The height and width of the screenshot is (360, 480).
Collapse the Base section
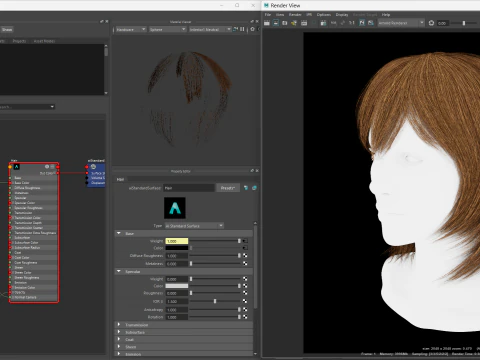(119, 233)
